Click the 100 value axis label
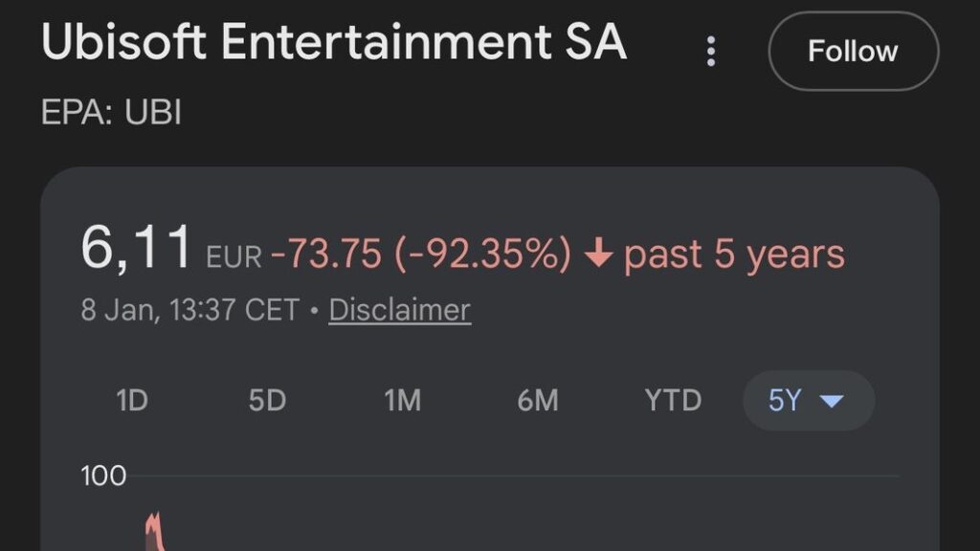The image size is (980, 551). [x=103, y=475]
